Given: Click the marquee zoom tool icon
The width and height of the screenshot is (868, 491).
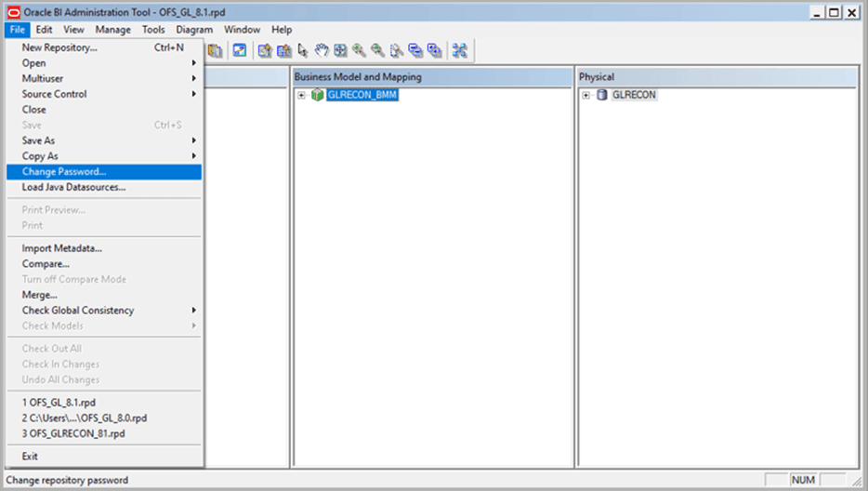Looking at the screenshot, I should pyautogui.click(x=397, y=50).
